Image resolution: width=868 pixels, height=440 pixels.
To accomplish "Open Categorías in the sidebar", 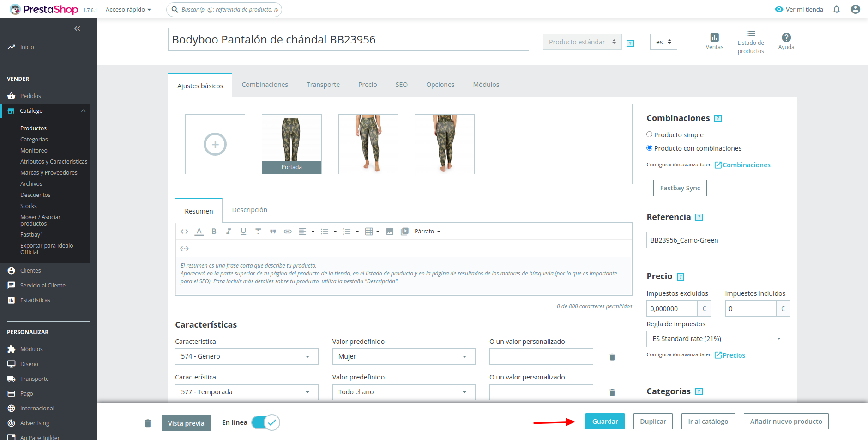I will coord(34,140).
